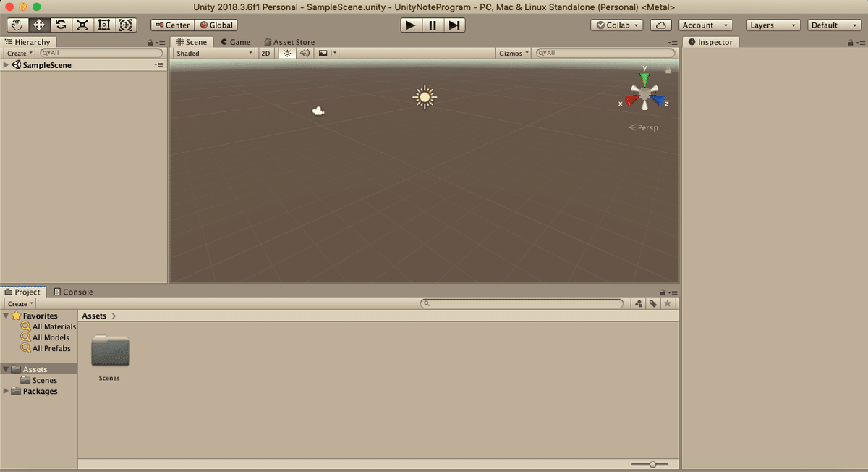Lock scene gizmo rotation
The height and width of the screenshot is (472, 868).
pos(668,70)
